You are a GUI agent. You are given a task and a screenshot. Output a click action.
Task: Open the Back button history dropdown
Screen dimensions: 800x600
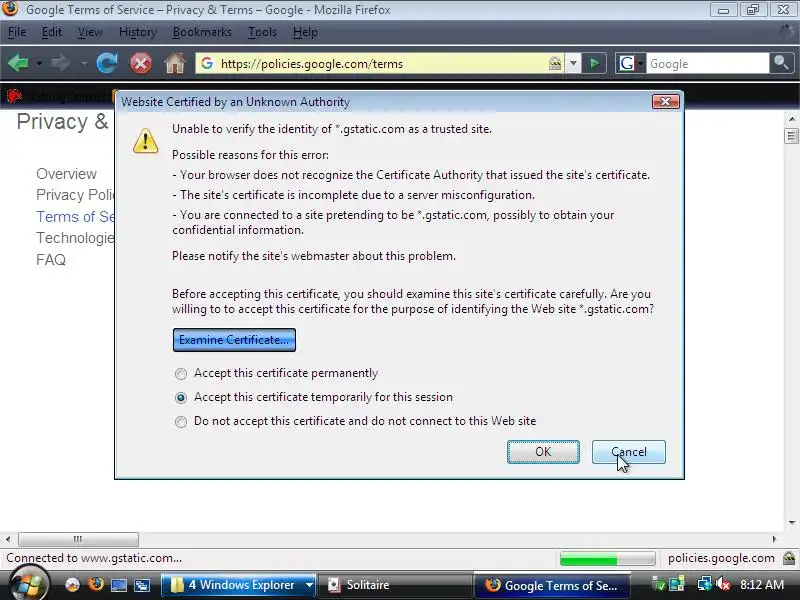pyautogui.click(x=39, y=64)
